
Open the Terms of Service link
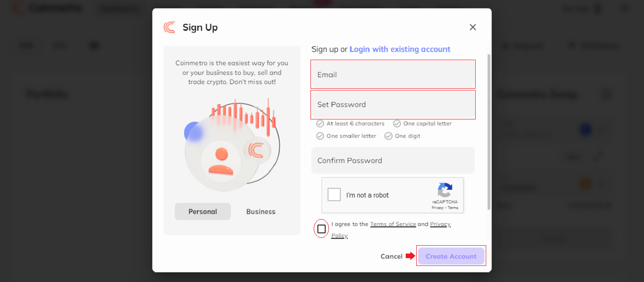(393, 224)
